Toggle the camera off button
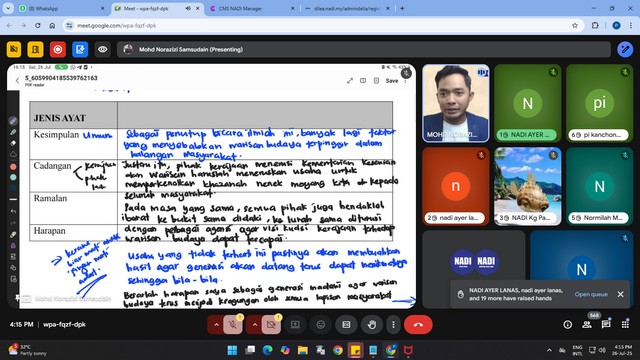The height and width of the screenshot is (360, 640). click(x=271, y=325)
